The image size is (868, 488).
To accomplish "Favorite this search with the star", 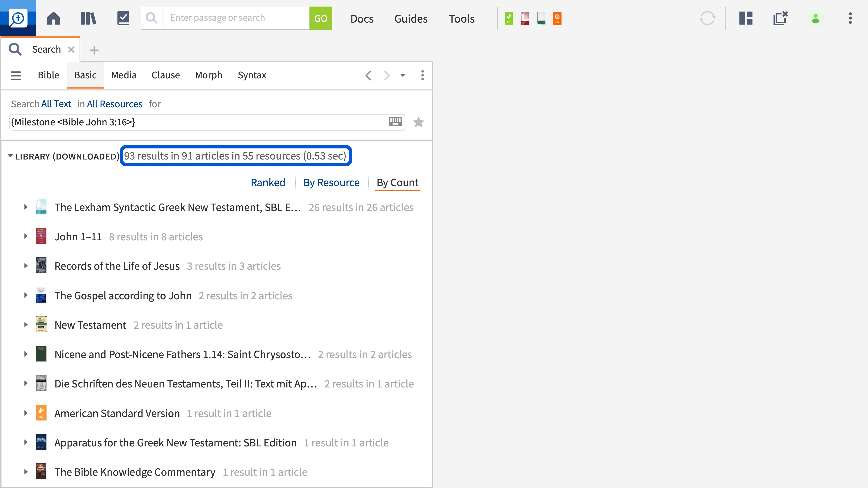I will (x=418, y=122).
